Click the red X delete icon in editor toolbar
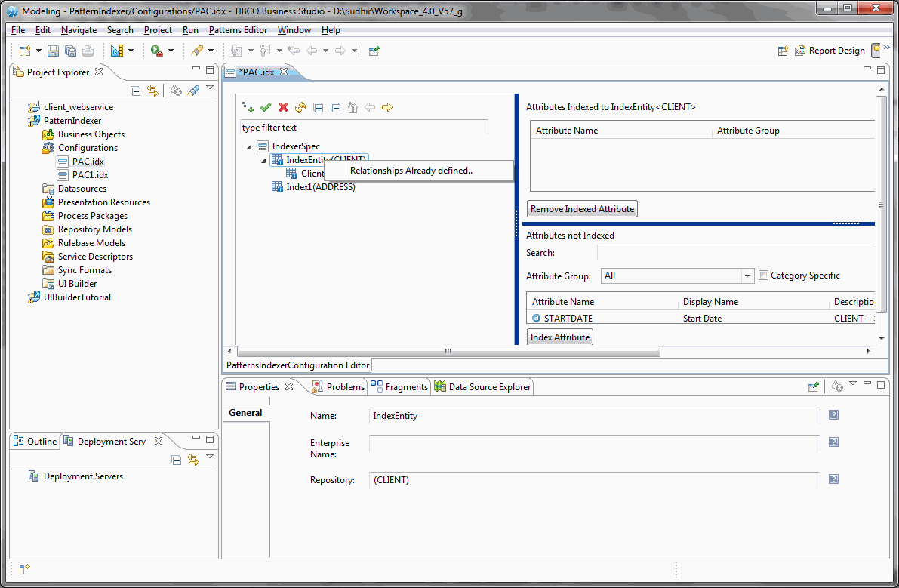 coord(283,107)
